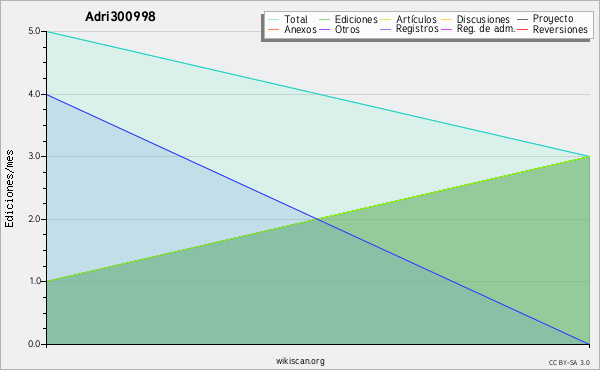The width and height of the screenshot is (600, 370).
Task: Click the 5.0 y-axis value
Action: click(x=34, y=31)
